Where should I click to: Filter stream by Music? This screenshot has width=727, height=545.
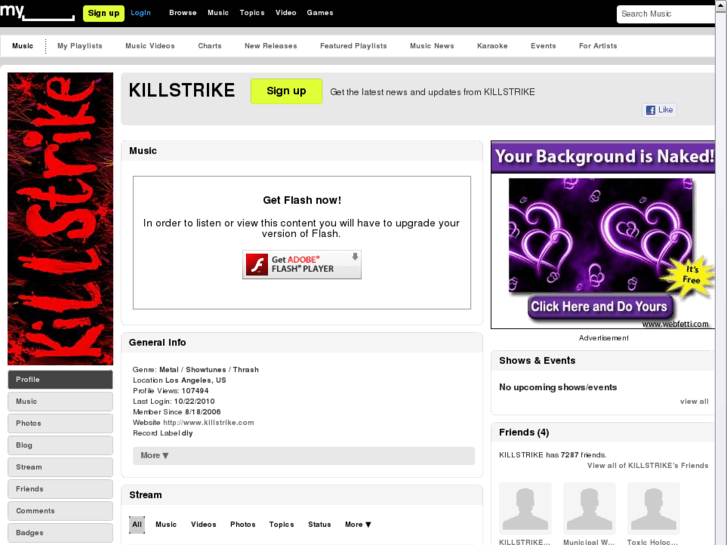click(x=166, y=525)
